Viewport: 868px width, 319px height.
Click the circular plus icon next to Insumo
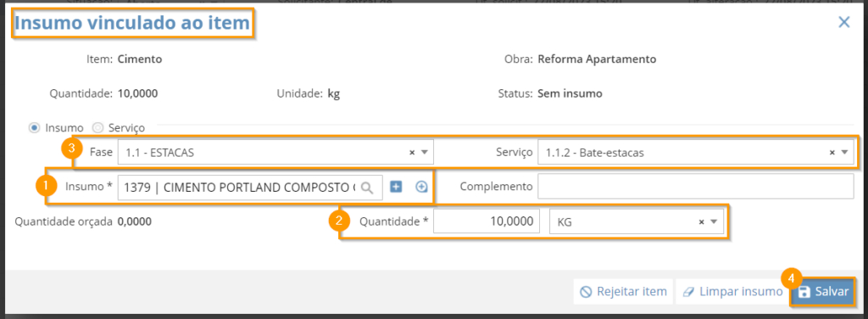point(422,187)
